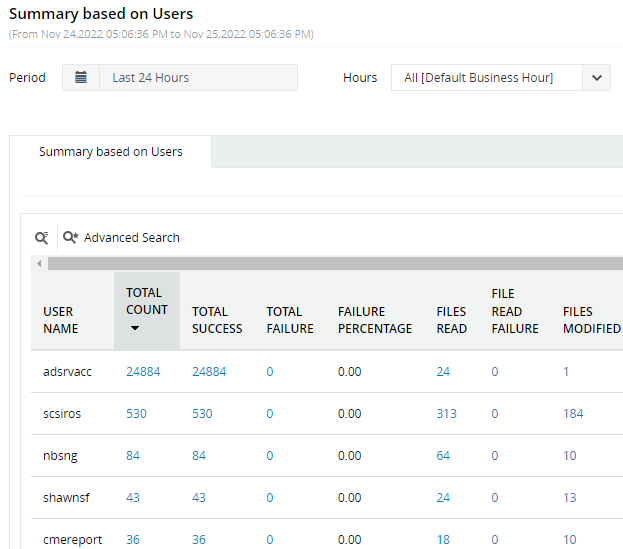Image resolution: width=623 pixels, height=549 pixels.
Task: Click cmereport total count 36
Action: pos(133,540)
